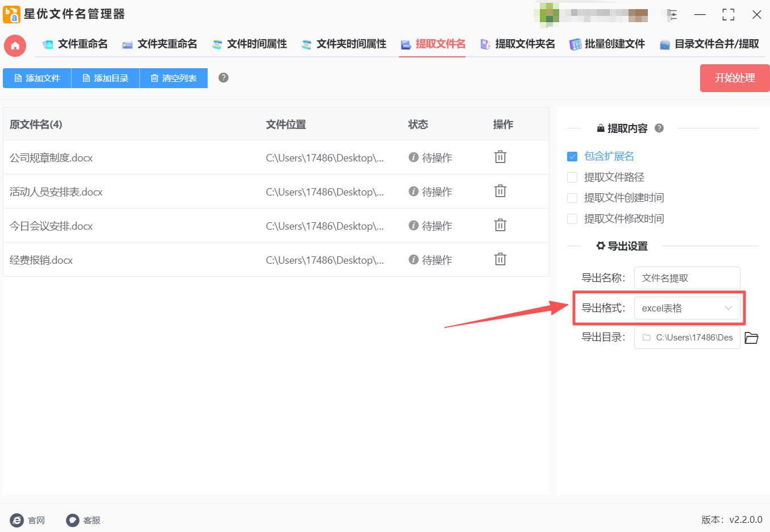
Task: Delete the 经费报销.docx row via trash icon
Action: tap(500, 260)
